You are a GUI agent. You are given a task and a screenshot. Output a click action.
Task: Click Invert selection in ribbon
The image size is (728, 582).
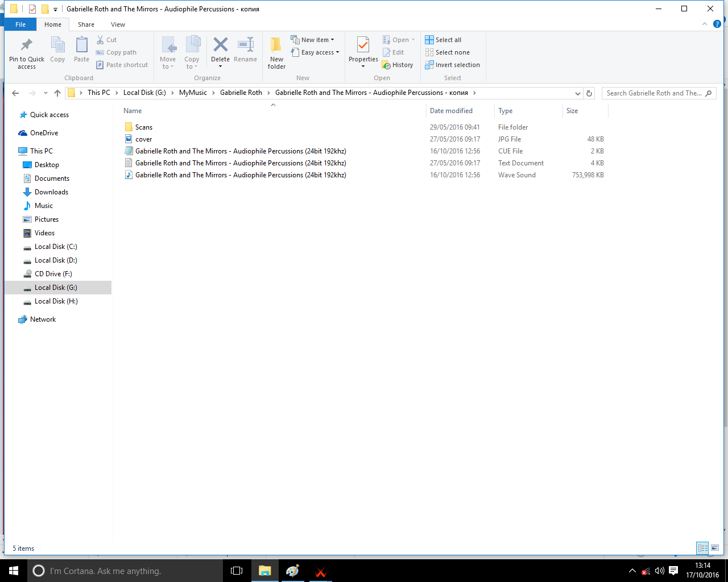(452, 65)
